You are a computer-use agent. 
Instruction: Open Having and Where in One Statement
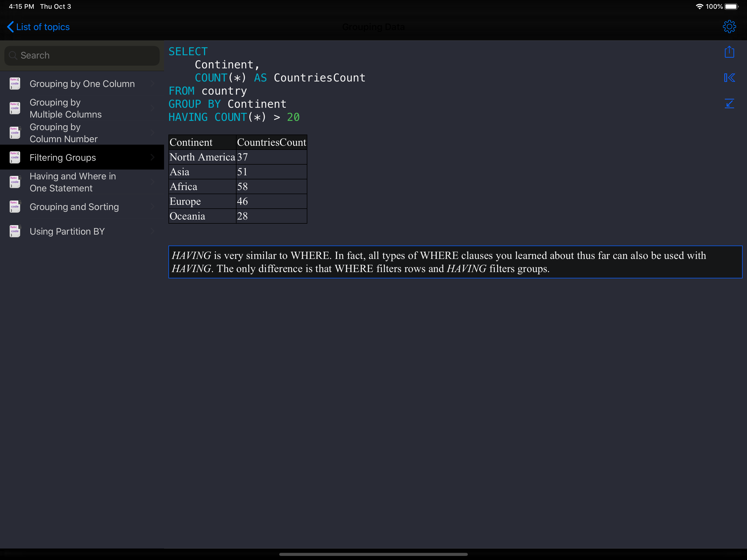coord(73,182)
